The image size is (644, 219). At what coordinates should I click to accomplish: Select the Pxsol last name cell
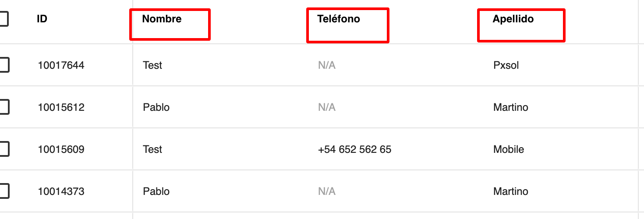506,65
